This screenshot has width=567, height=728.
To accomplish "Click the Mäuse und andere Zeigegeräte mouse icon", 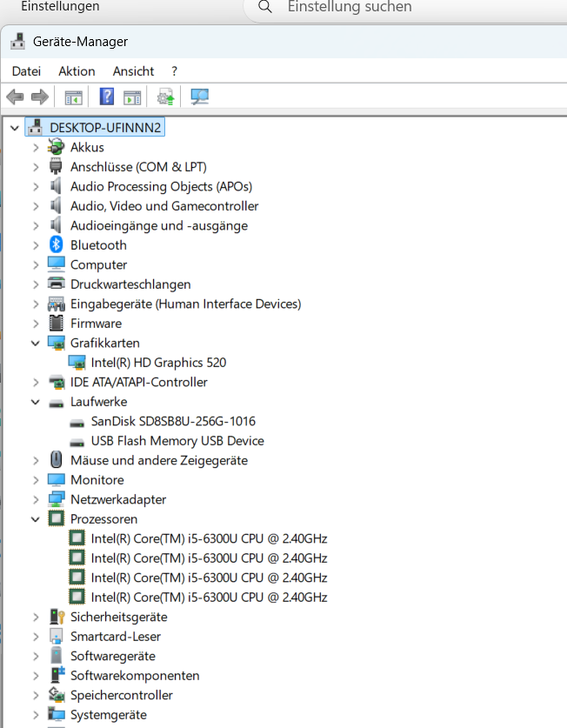I will (x=57, y=459).
